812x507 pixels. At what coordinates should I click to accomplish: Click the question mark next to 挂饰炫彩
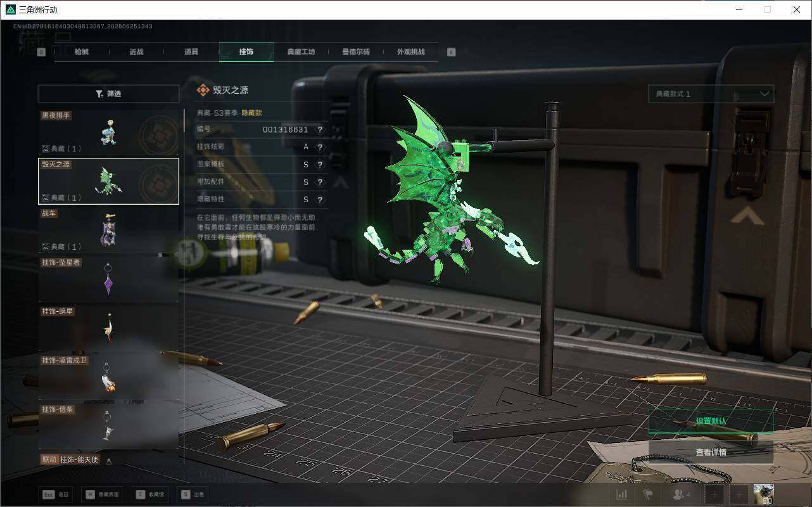tap(320, 147)
